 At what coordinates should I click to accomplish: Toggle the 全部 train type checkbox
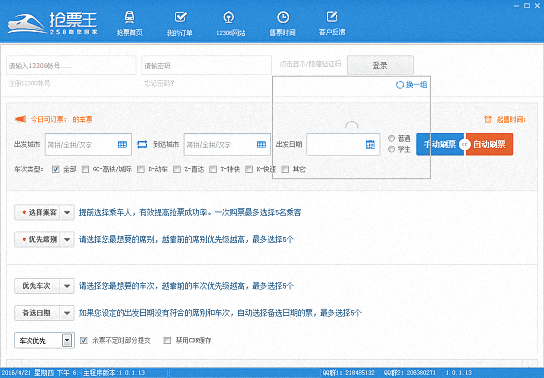(56, 169)
